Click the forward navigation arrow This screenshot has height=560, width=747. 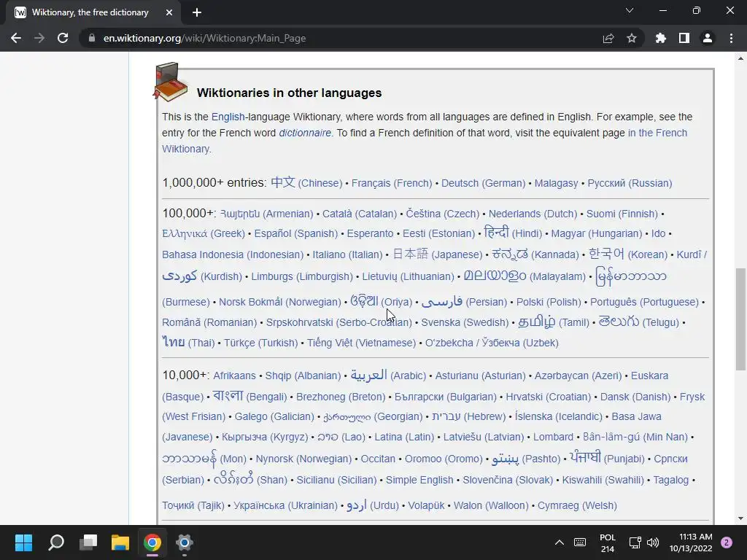coord(39,38)
